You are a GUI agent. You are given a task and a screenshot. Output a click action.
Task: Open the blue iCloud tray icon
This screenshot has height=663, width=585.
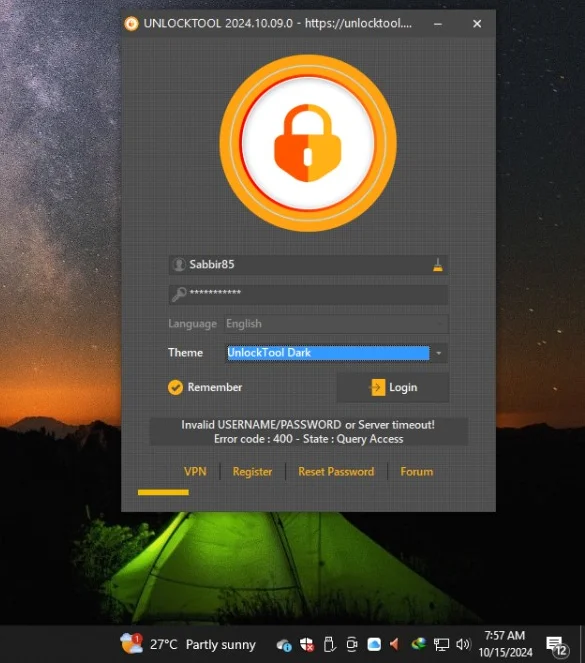[374, 644]
